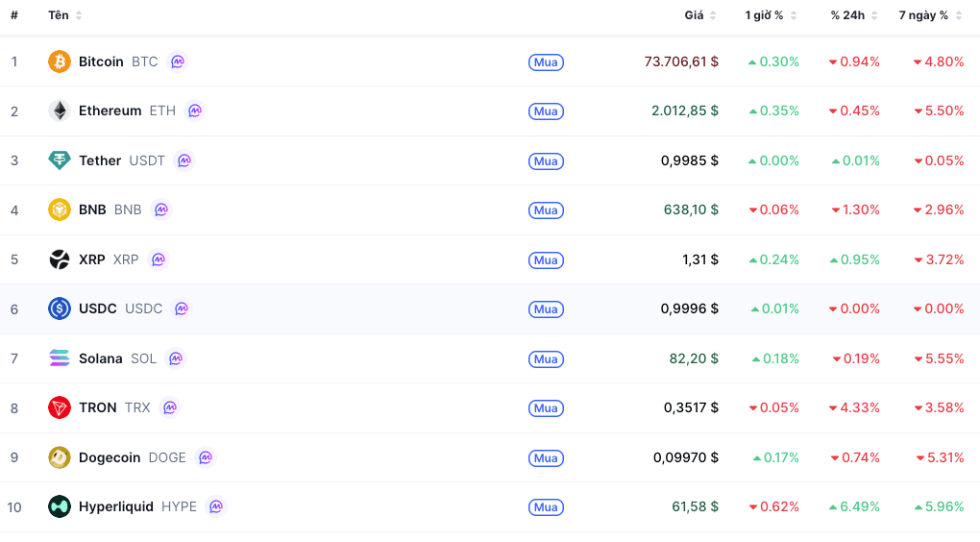Click the BNB logo icon

coord(60,209)
